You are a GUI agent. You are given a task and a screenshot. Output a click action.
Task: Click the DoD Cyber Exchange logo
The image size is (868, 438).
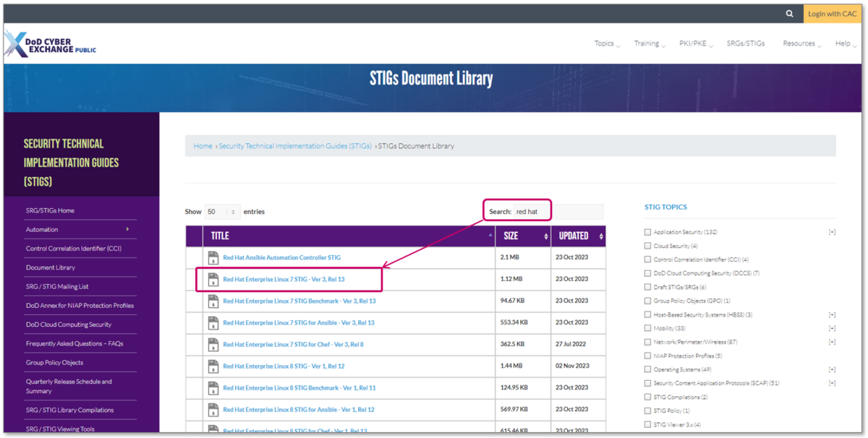coord(51,45)
